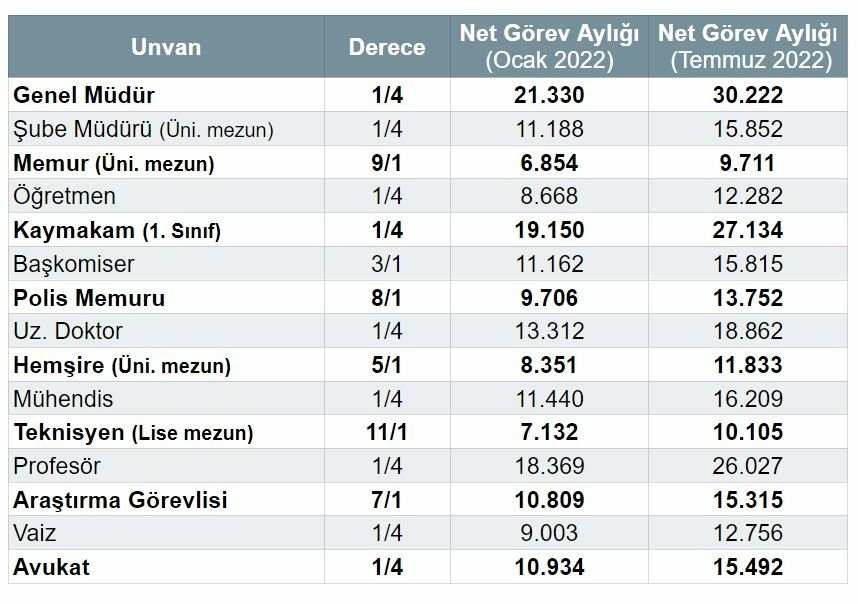Click the Unvan column header
This screenshot has width=858, height=604.
coord(165,47)
